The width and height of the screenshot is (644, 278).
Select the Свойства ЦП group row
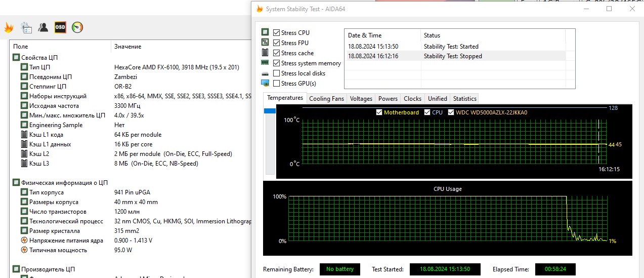pyautogui.click(x=131, y=58)
